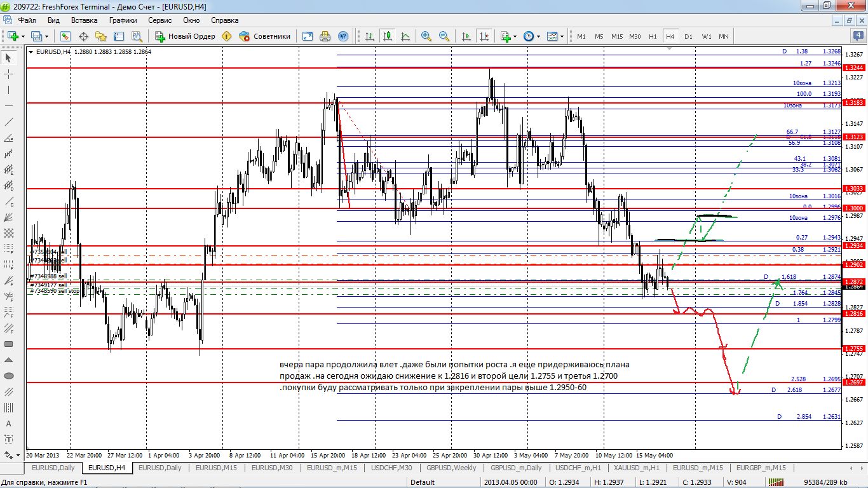Image resolution: width=868 pixels, height=488 pixels.
Task: Click the Советники button
Action: 265,36
